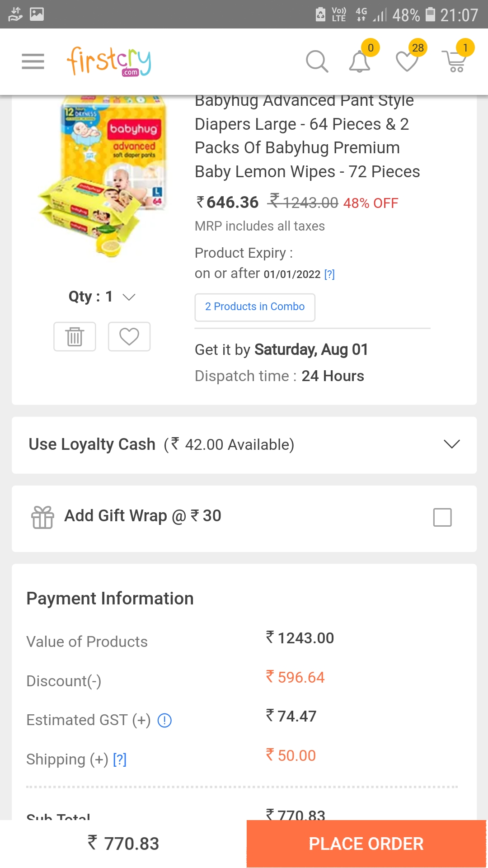The image size is (488, 868).
Task: Delete item using trash icon
Action: pos(75,337)
